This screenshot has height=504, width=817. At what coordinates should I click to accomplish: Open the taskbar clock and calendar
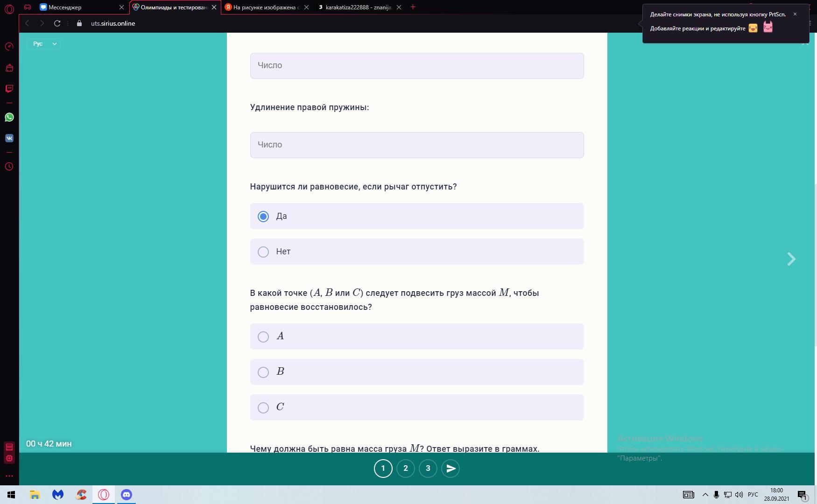776,495
